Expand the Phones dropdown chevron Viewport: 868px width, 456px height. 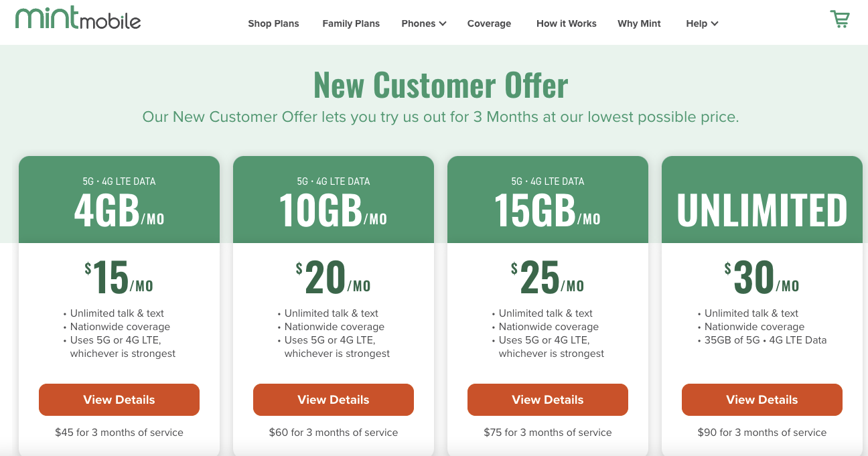click(x=443, y=23)
